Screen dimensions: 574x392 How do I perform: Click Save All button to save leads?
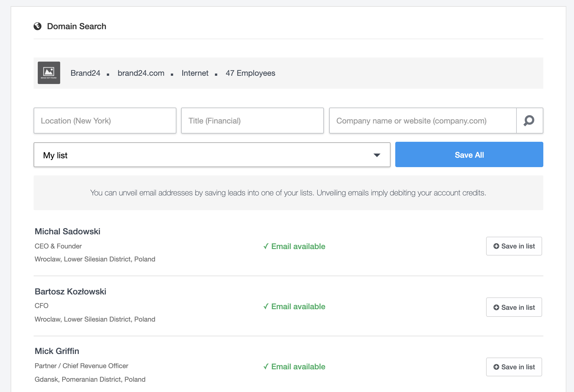pos(469,154)
